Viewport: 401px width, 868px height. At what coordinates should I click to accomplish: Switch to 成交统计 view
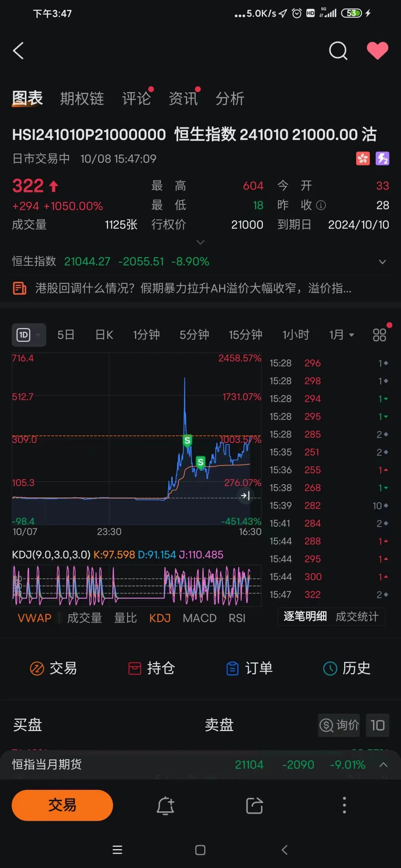click(x=357, y=617)
